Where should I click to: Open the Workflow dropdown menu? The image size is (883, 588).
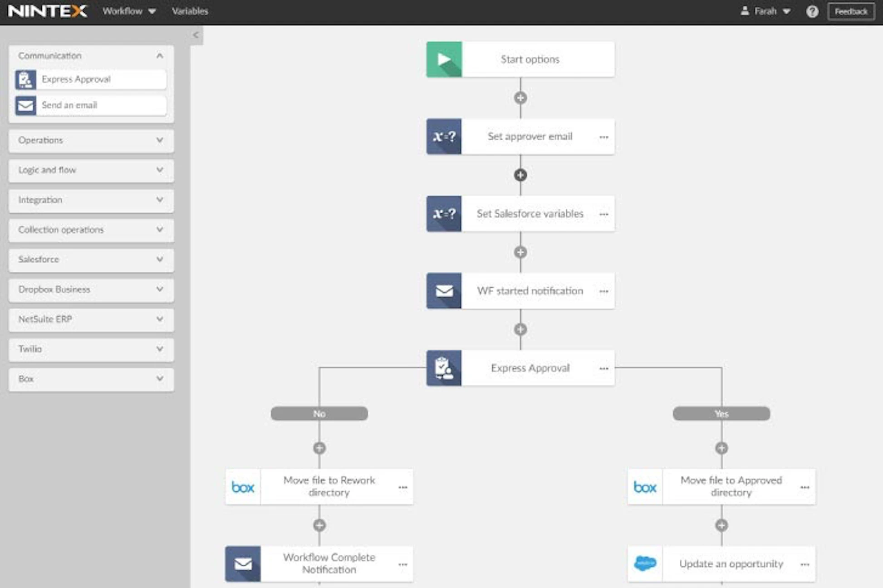[129, 11]
